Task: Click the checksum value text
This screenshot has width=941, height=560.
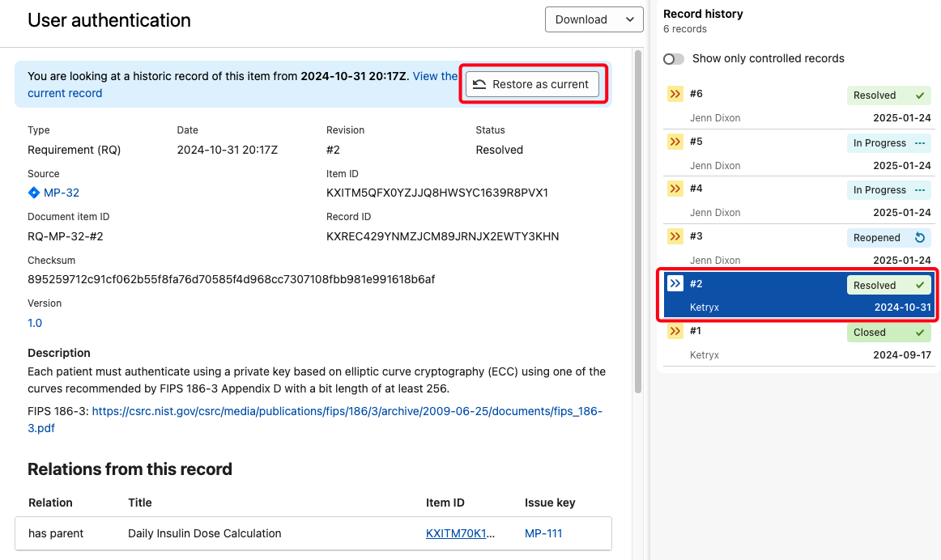Action: pyautogui.click(x=231, y=279)
